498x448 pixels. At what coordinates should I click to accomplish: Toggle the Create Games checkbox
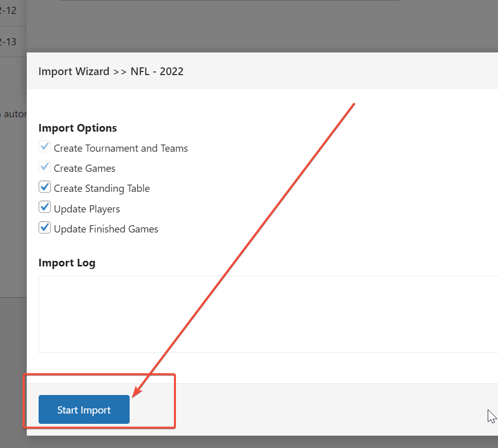click(x=45, y=167)
